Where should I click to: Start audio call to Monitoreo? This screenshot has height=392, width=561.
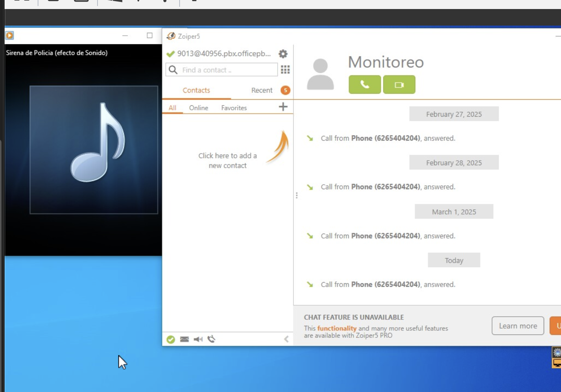(365, 85)
